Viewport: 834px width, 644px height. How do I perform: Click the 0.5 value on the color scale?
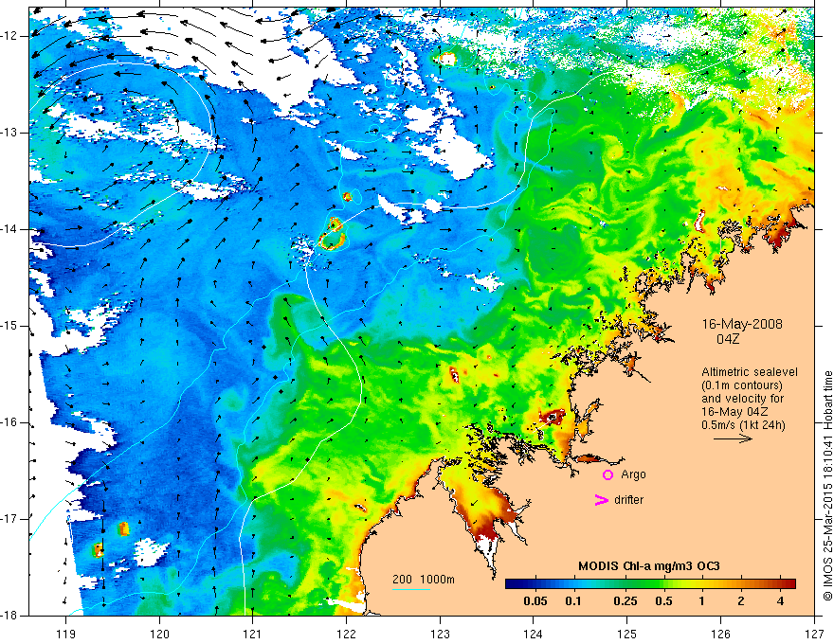click(x=663, y=601)
